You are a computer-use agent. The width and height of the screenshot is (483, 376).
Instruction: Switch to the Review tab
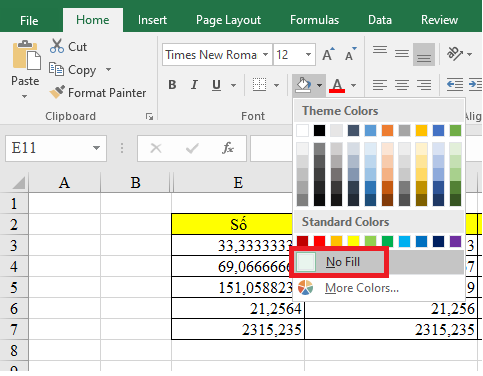pyautogui.click(x=439, y=20)
